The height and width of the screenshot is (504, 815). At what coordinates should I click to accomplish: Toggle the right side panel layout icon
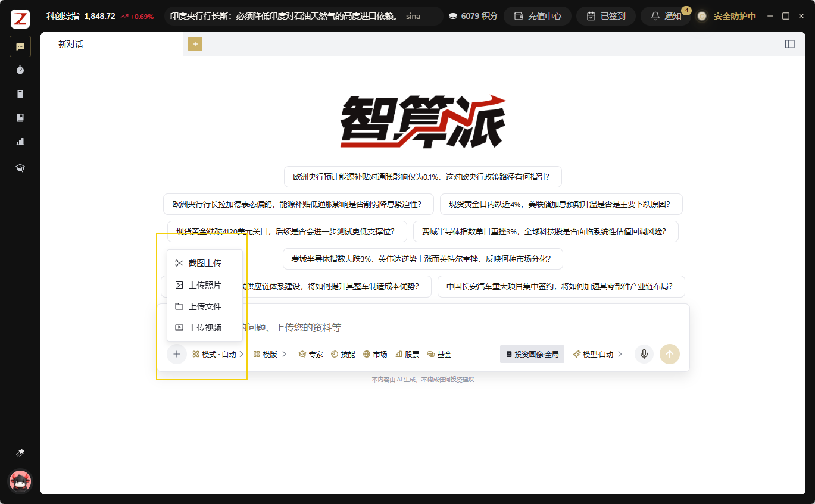(x=790, y=44)
